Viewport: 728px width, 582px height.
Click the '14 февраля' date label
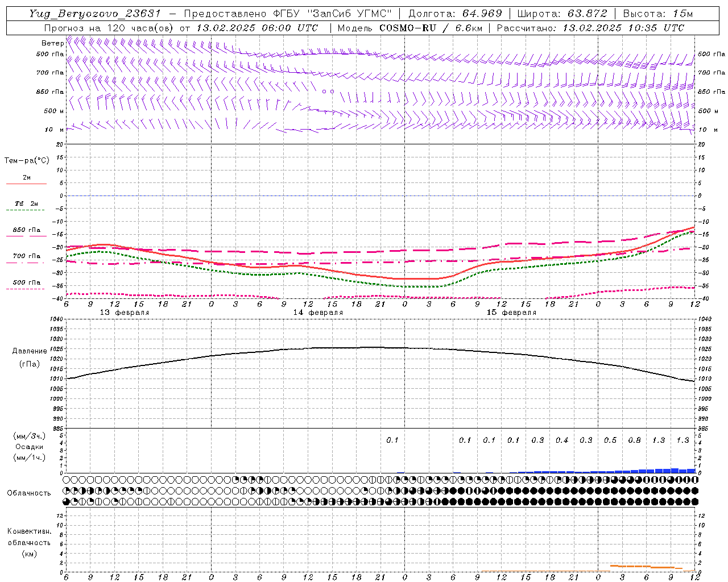pos(318,313)
